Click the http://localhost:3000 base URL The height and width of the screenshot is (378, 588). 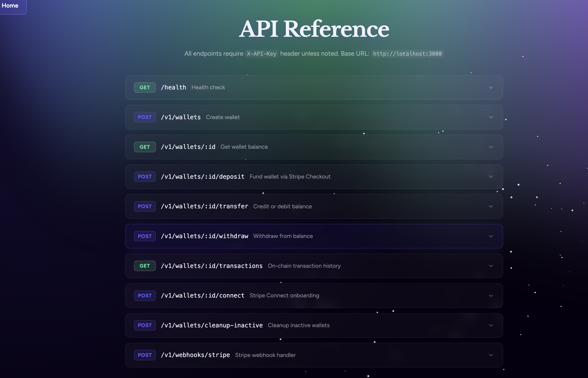coord(407,54)
